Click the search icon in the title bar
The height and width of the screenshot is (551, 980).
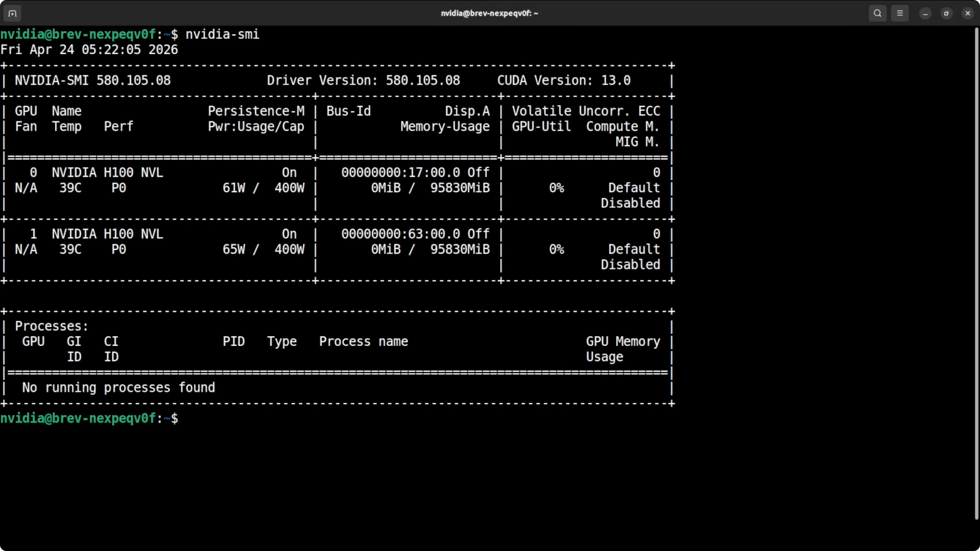pyautogui.click(x=877, y=13)
